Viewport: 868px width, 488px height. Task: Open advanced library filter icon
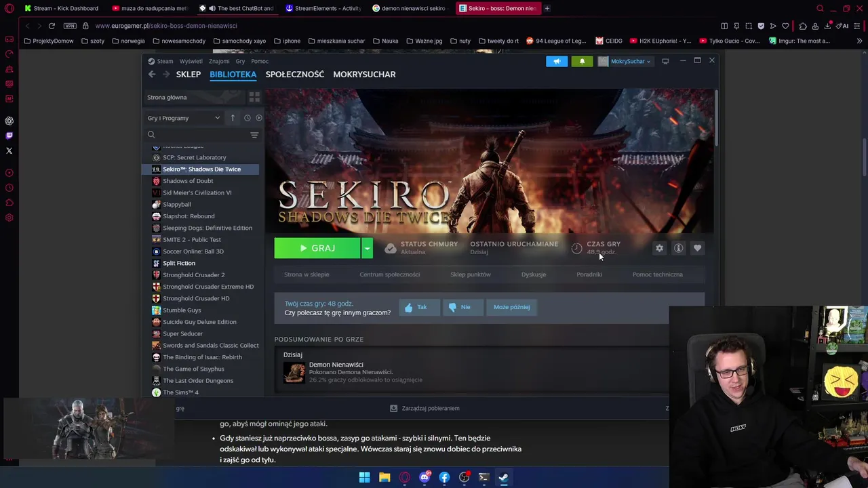click(x=254, y=135)
